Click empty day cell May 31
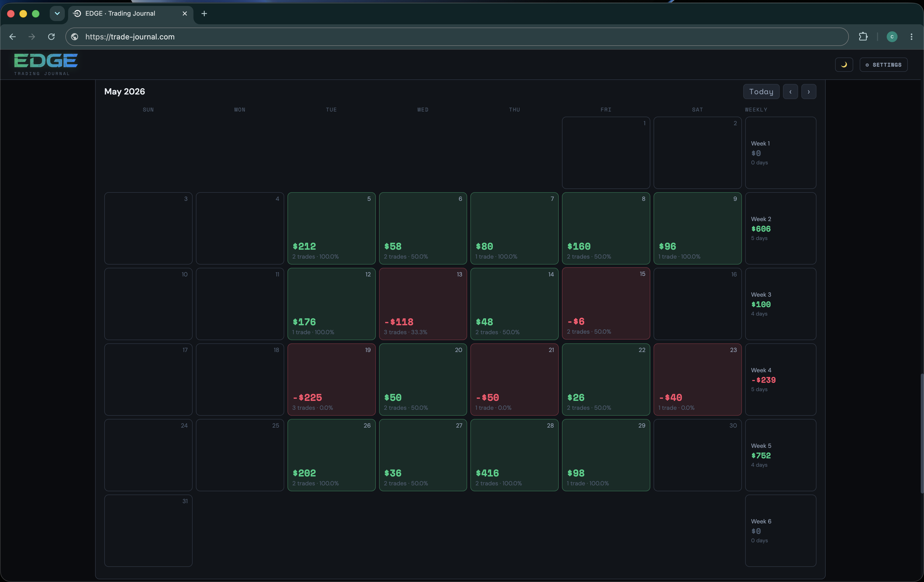The height and width of the screenshot is (582, 924). point(148,530)
